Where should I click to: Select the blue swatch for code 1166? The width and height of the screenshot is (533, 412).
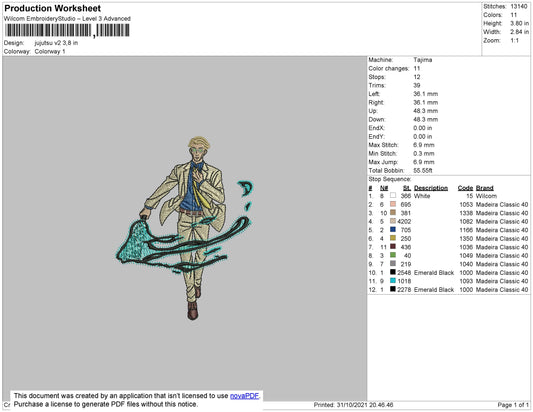393,229
